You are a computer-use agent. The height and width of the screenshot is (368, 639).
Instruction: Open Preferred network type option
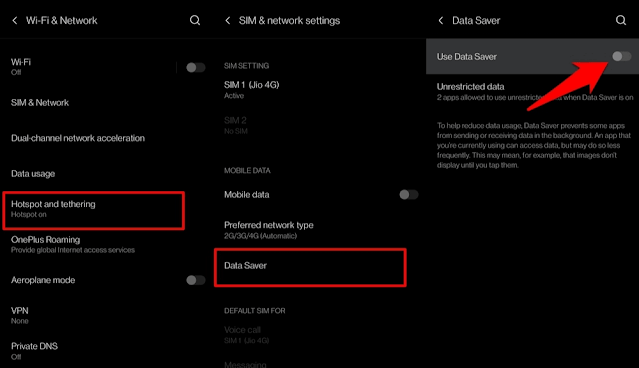pyautogui.click(x=320, y=230)
